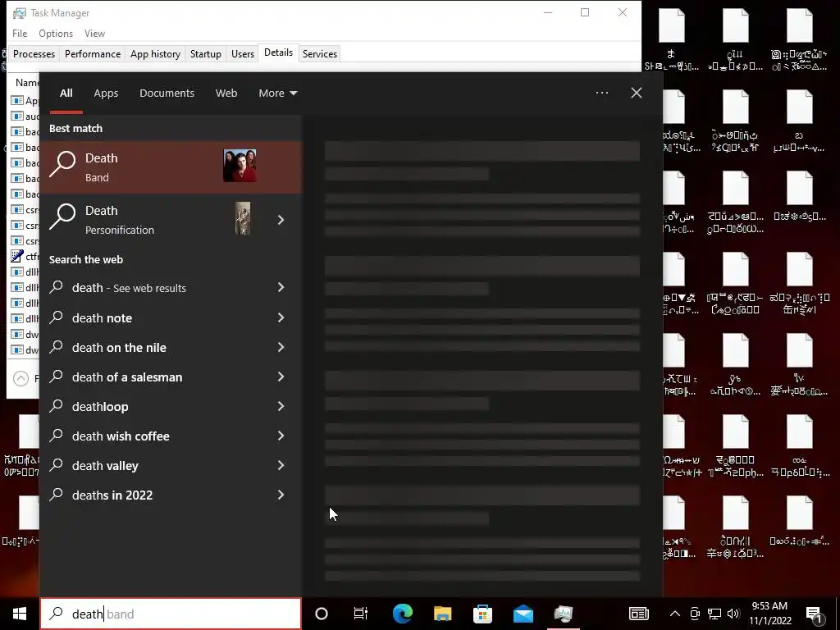
Task: Switch to Task Manager Users tab
Action: (x=243, y=54)
